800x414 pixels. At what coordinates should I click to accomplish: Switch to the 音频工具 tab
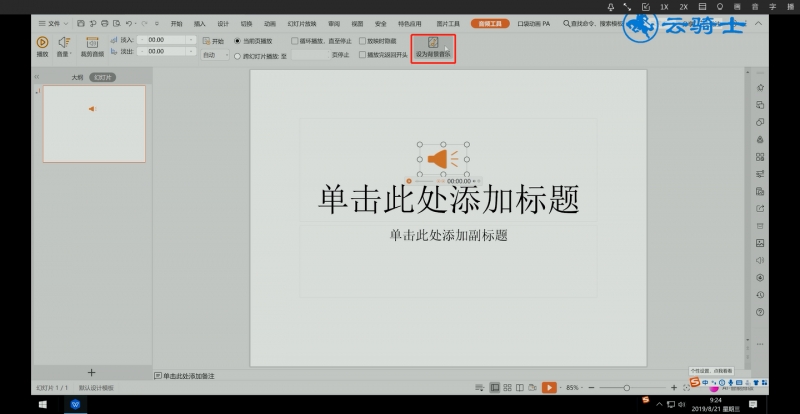(490, 23)
